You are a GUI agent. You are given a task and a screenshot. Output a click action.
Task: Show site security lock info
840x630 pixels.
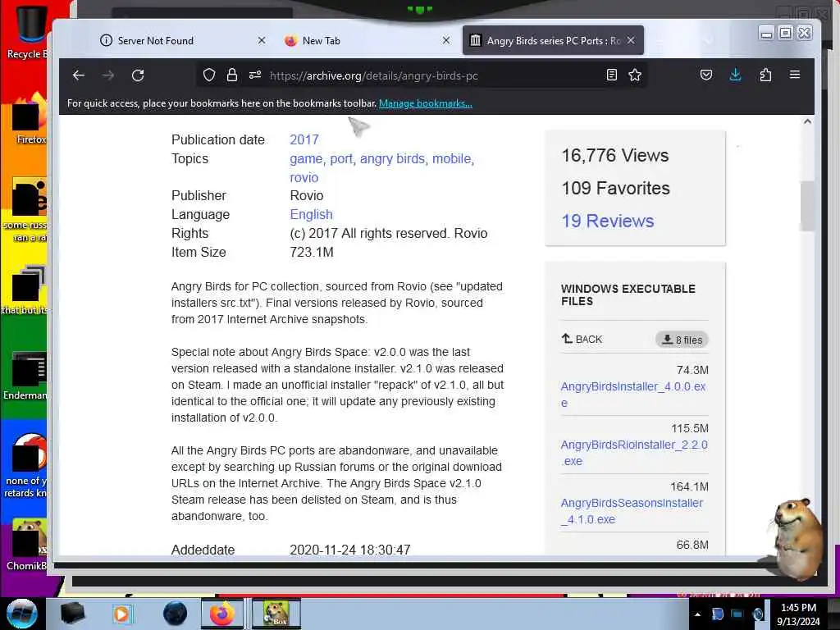pos(231,75)
